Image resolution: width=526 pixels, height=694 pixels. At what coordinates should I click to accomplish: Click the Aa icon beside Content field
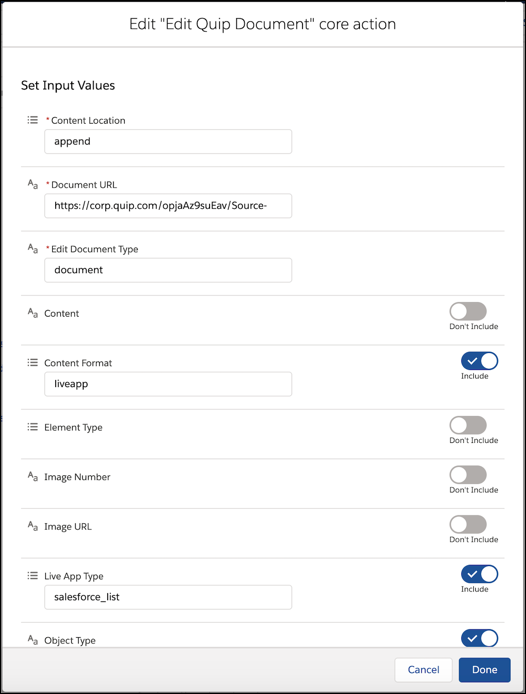coord(33,313)
